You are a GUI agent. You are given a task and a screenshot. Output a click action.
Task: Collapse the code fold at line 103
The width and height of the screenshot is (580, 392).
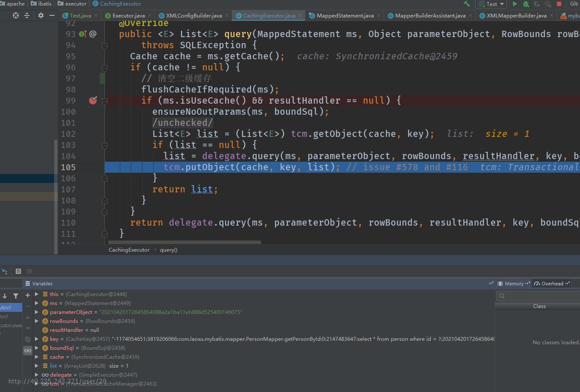click(x=104, y=146)
